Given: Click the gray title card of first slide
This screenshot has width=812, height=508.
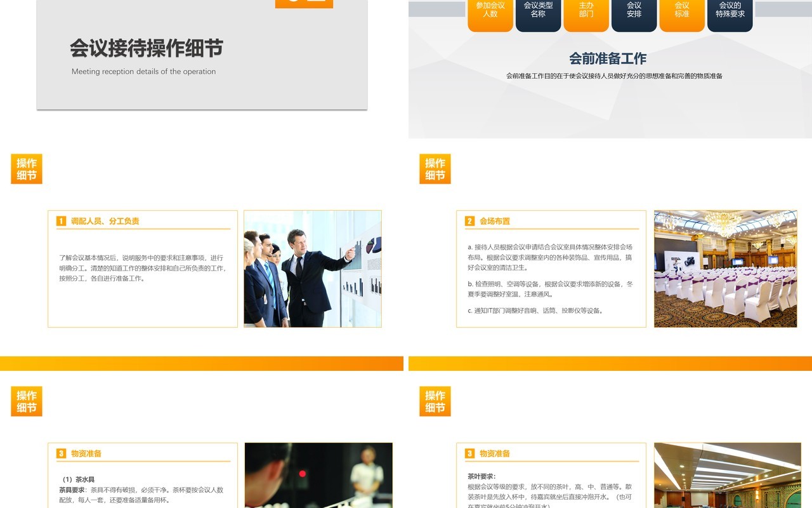Looking at the screenshot, I should 202,55.
